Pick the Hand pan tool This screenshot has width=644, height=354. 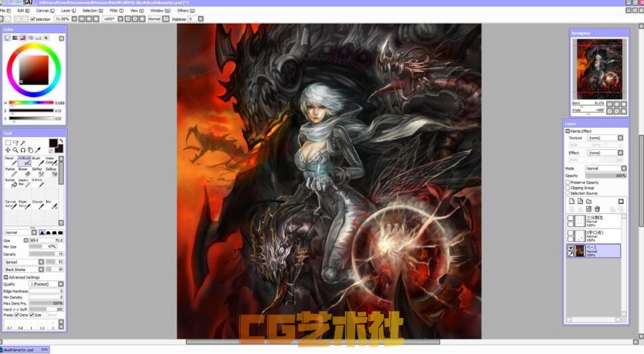30,150
